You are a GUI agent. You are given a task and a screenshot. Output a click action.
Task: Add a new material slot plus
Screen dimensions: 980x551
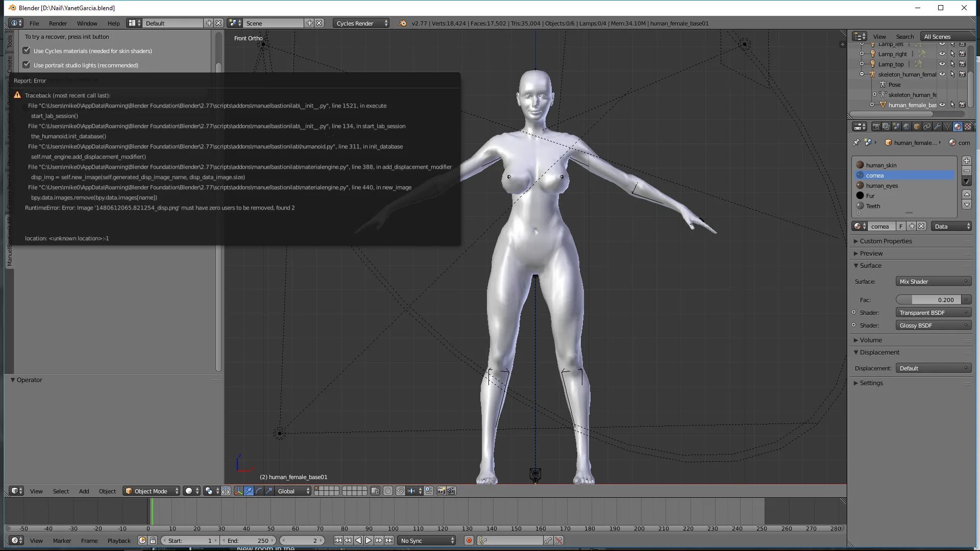pos(966,161)
